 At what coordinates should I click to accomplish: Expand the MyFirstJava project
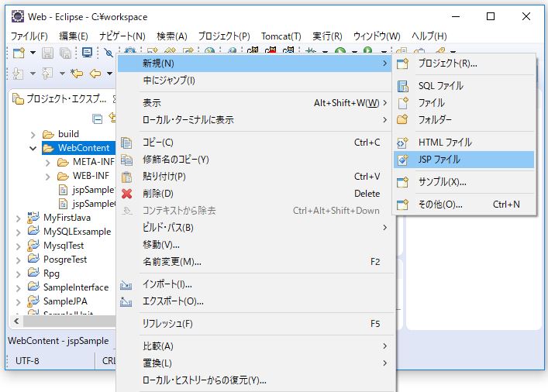pos(18,218)
